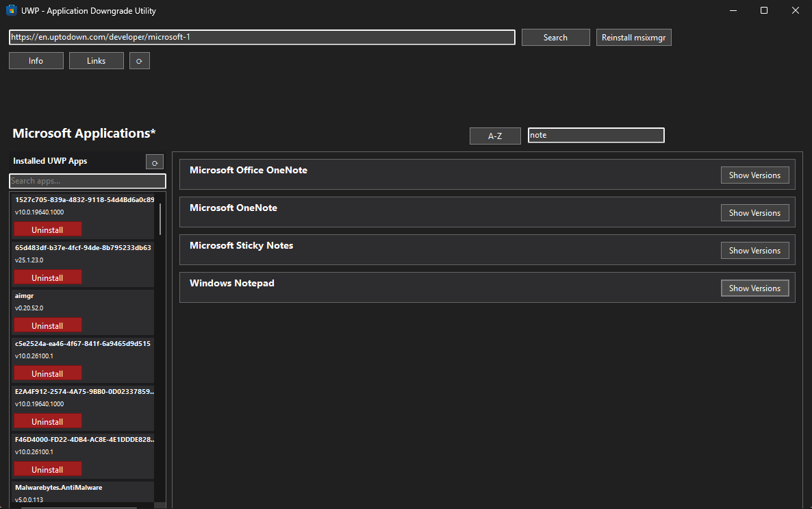Uninstall the c5e2524a-ea46 app
The image size is (812, 509).
point(48,374)
